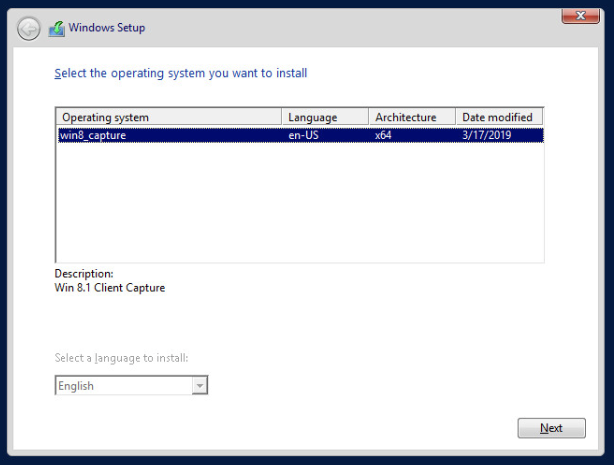Expand the language dropdown arrow

(x=200, y=386)
